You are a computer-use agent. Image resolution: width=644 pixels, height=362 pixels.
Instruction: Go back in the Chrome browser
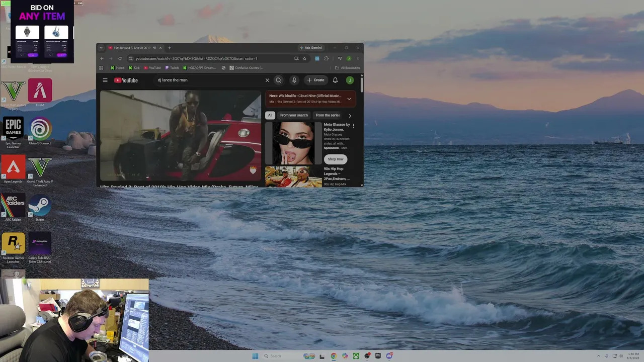102,58
